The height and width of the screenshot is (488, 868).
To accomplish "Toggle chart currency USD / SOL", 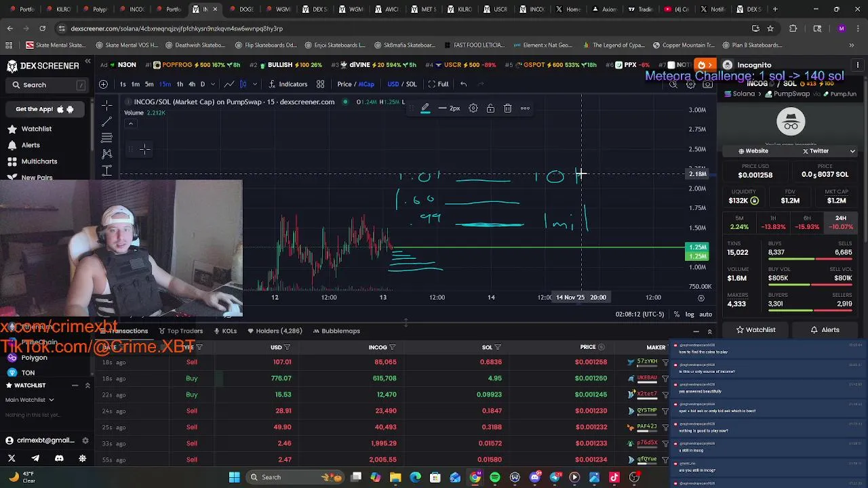I will click(x=402, y=84).
